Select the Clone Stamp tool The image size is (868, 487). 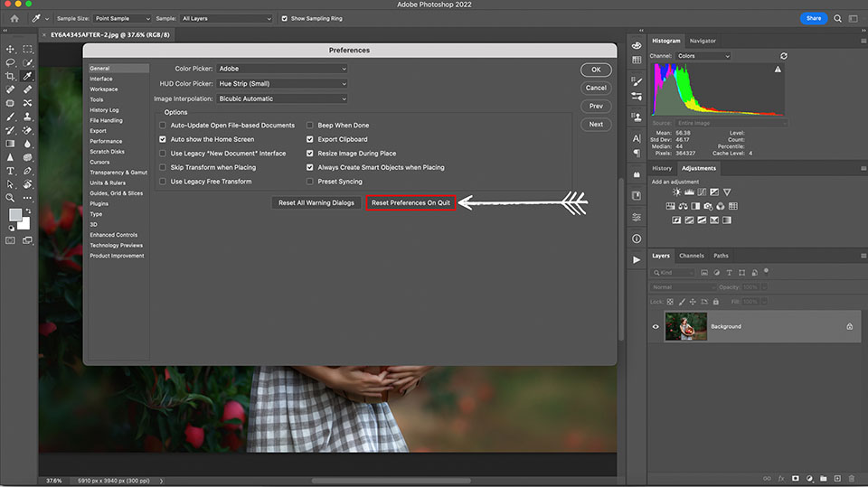(27, 117)
